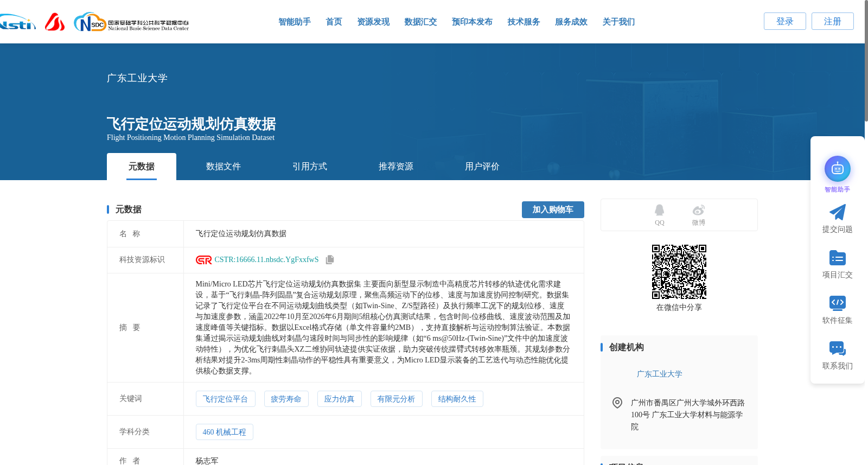868x465 pixels.
Task: Click the 飞行定位平台 keyword tag
Action: pyautogui.click(x=225, y=399)
